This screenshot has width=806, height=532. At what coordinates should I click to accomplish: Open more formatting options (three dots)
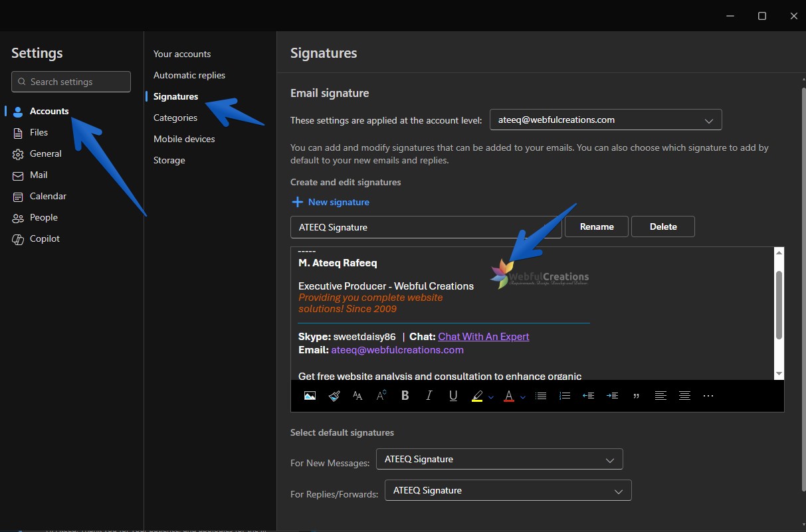(x=708, y=396)
